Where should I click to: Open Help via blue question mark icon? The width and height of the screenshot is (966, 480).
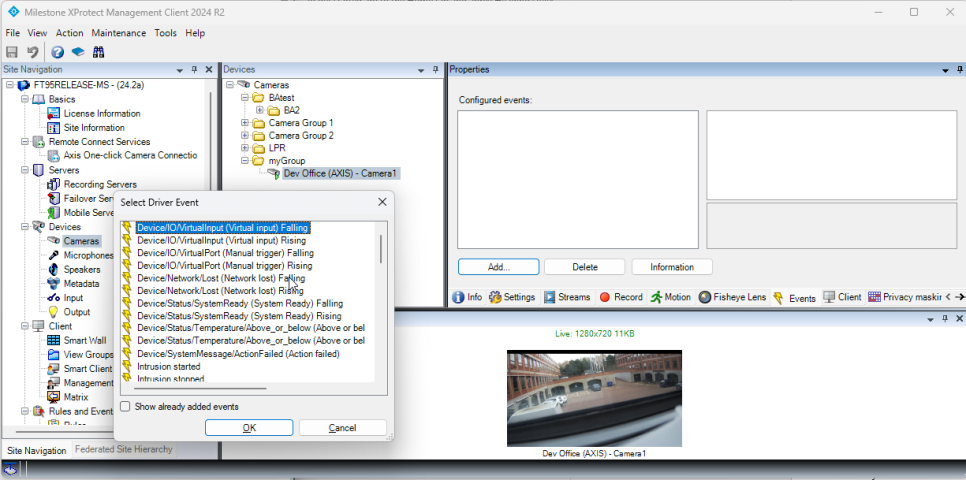point(58,52)
